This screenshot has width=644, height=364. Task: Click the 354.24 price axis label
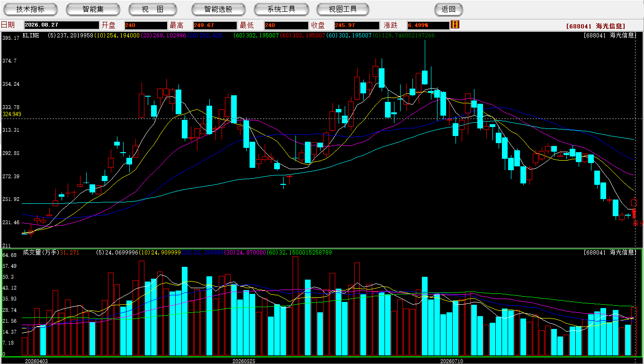coord(11,84)
